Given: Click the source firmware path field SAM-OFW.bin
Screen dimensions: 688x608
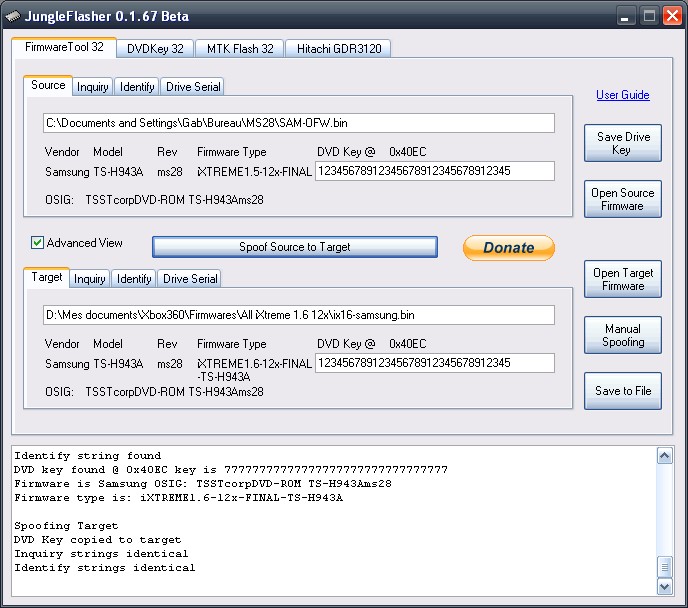Looking at the screenshot, I should [x=299, y=123].
